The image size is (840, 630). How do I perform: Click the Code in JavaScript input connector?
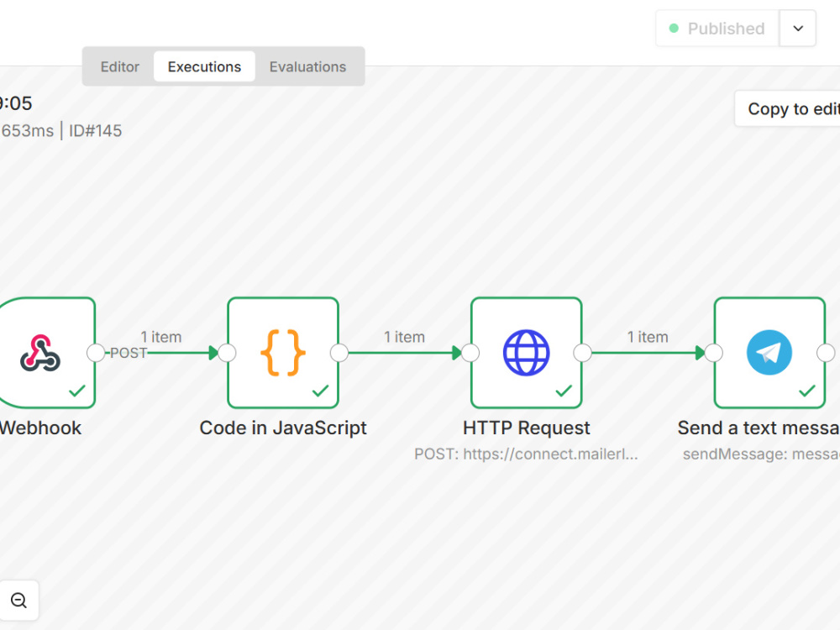click(227, 353)
